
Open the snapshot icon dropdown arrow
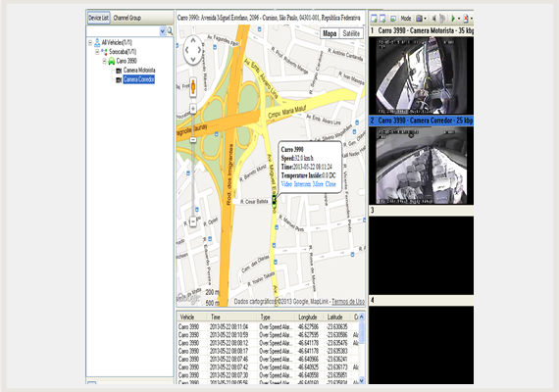pyautogui.click(x=425, y=19)
